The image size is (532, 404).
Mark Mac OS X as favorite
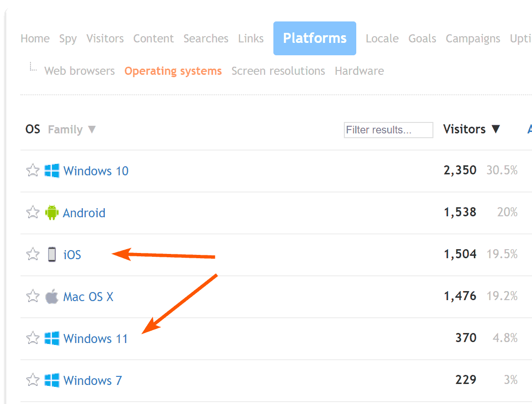click(x=33, y=296)
